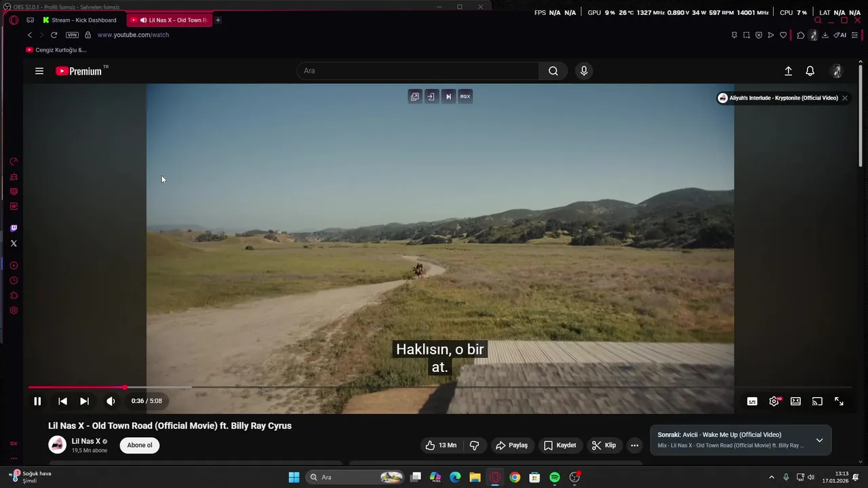This screenshot has height=488, width=868.
Task: Dislike the video
Action: [475, 445]
